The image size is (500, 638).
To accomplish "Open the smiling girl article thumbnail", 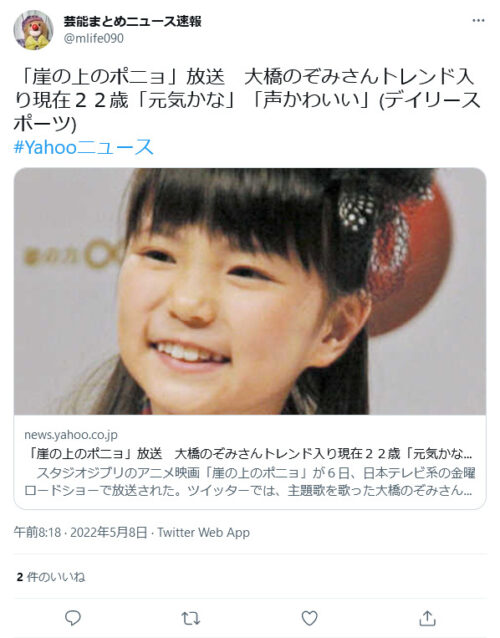I will [x=250, y=291].
